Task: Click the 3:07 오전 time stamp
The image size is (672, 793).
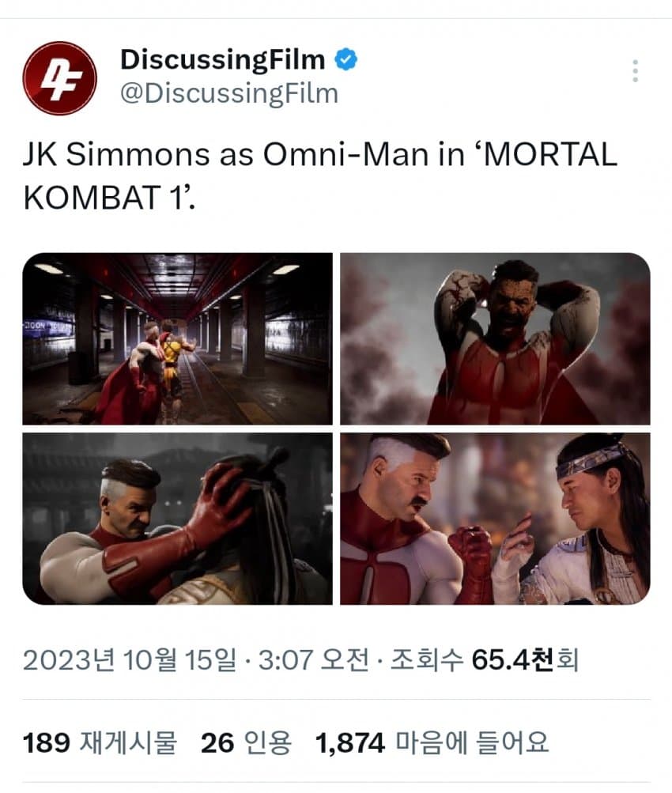Action: [314, 660]
